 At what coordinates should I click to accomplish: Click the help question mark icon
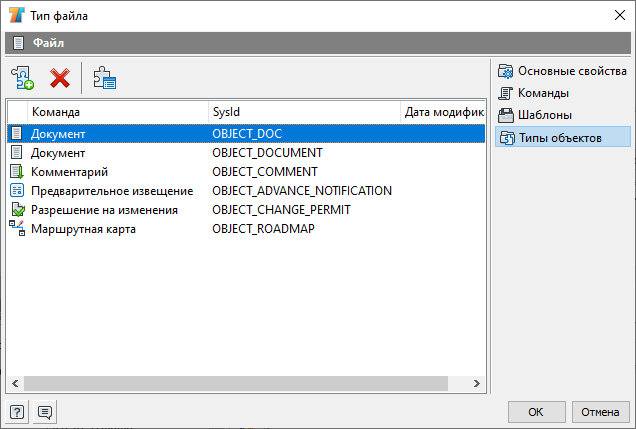(17, 412)
